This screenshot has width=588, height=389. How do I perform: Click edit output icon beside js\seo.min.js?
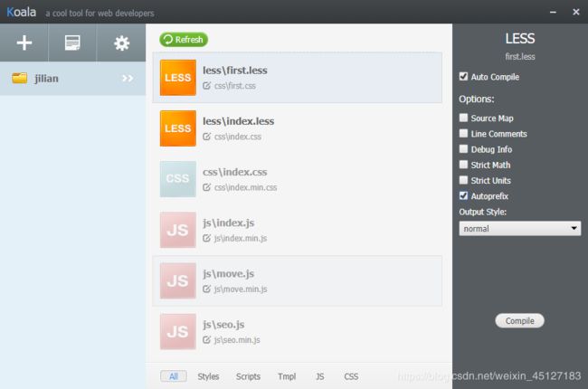click(206, 340)
